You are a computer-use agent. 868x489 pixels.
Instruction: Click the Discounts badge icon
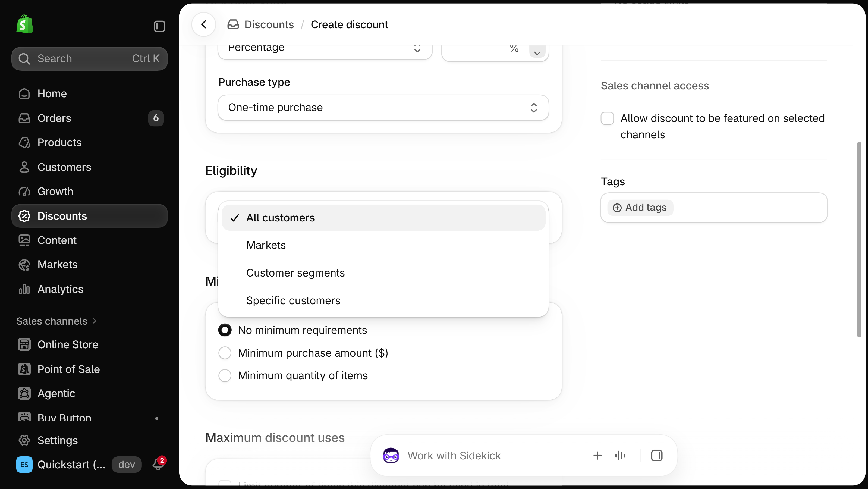[x=24, y=216]
